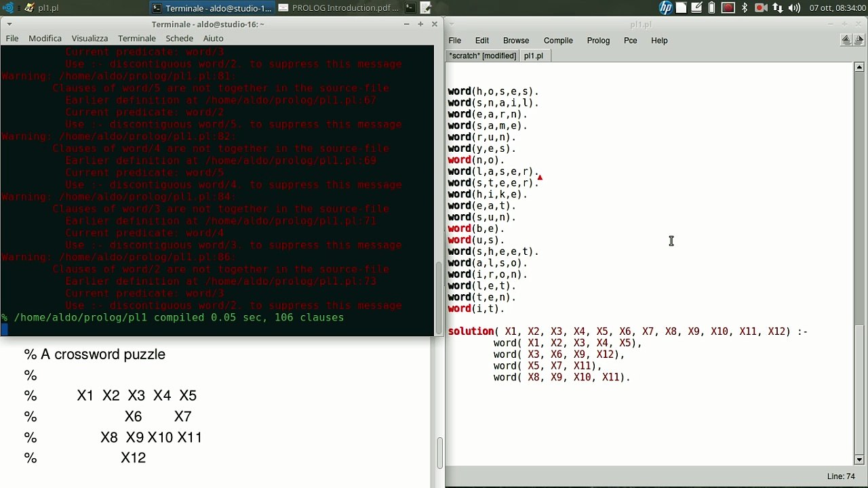Open the File menu in the terminal
Image resolution: width=868 pixels, height=488 pixels.
click(12, 39)
